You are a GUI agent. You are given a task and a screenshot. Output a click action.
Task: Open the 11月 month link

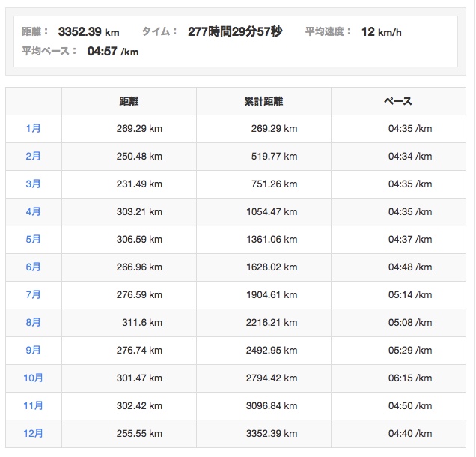(x=33, y=406)
